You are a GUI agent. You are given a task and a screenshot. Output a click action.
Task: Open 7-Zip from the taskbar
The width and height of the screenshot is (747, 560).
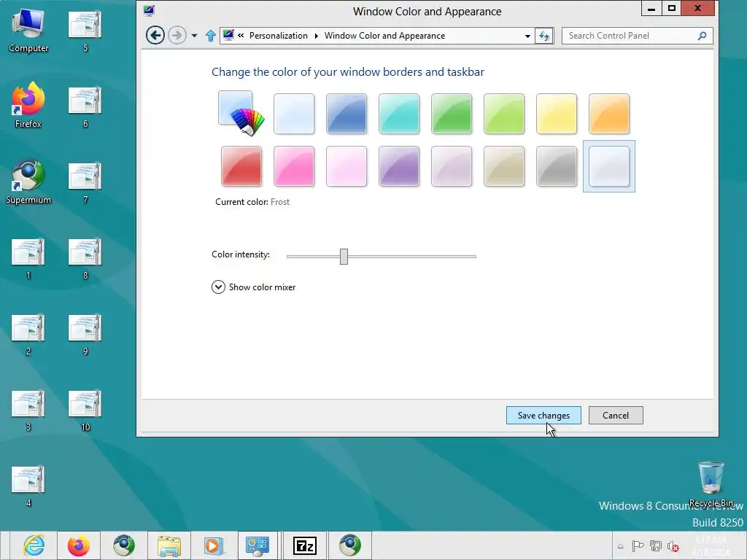pos(304,545)
